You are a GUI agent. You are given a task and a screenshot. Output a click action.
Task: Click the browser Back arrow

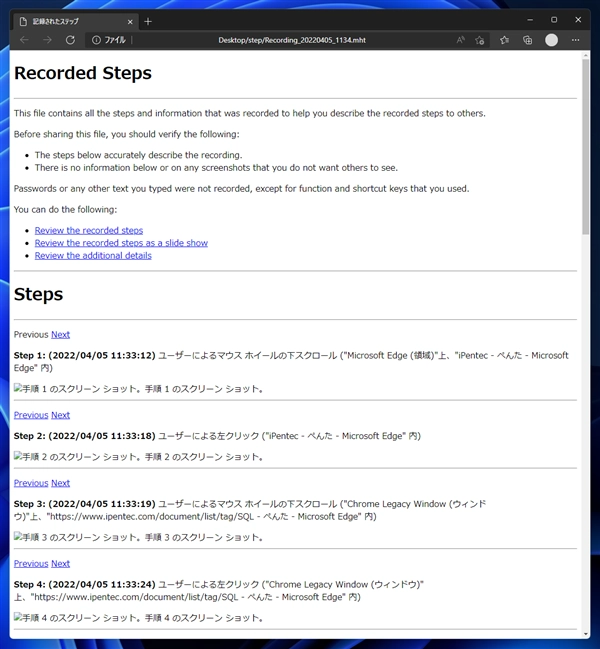24,40
